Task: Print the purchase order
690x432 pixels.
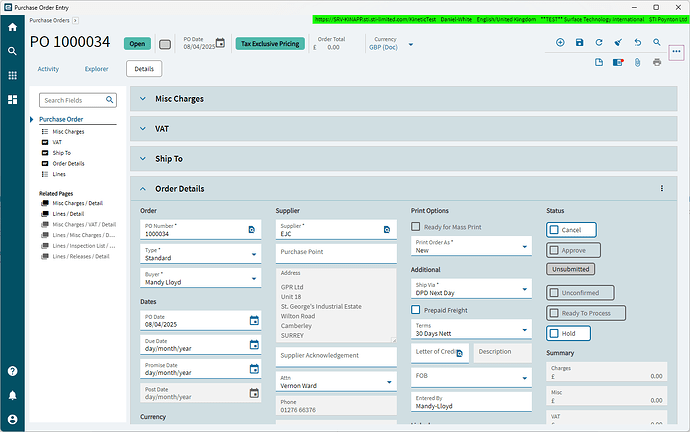Action: [x=657, y=62]
